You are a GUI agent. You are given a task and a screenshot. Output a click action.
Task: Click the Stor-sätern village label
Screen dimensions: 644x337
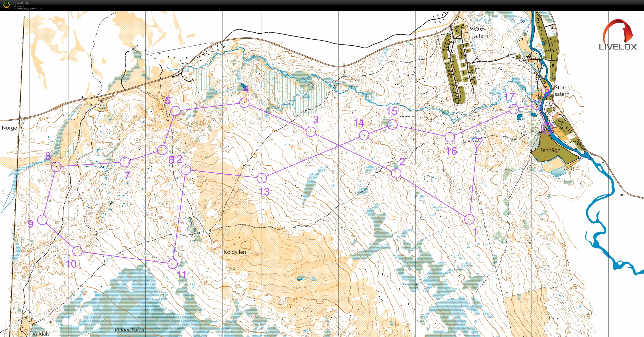click(562, 91)
